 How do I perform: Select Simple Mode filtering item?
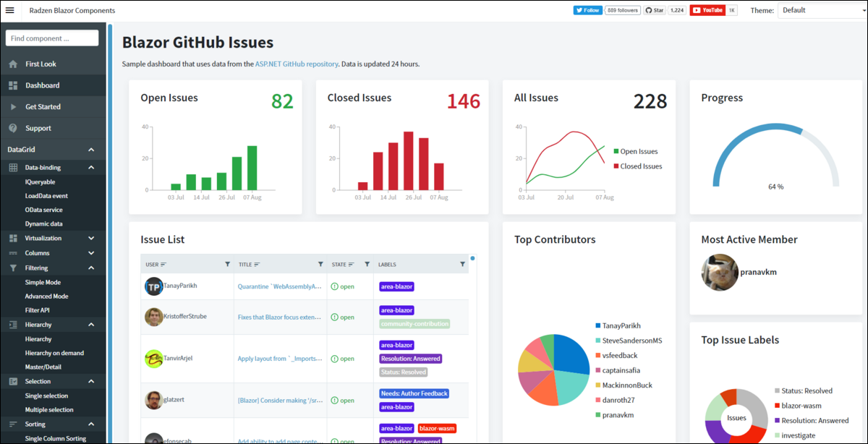coord(43,283)
